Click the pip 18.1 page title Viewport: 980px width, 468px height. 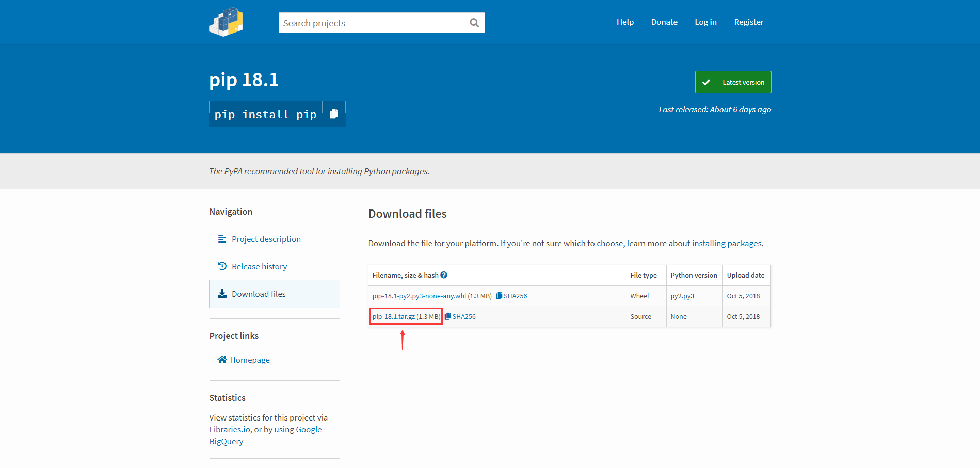click(x=244, y=80)
